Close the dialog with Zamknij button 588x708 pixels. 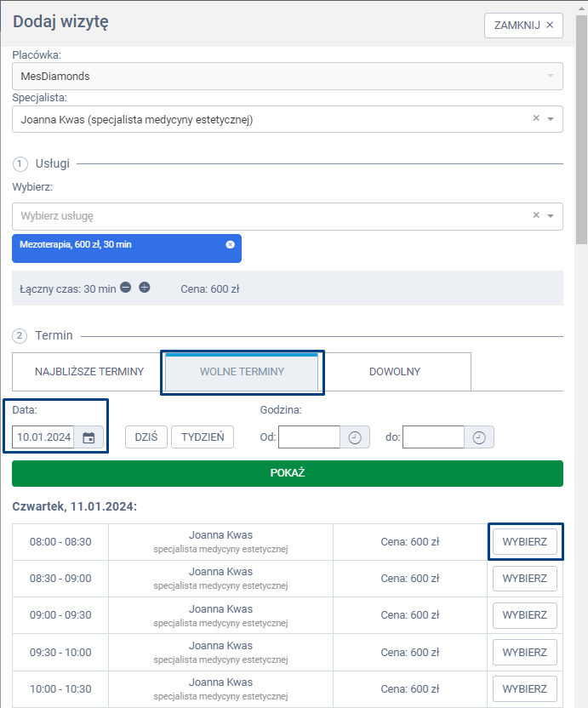pos(523,26)
